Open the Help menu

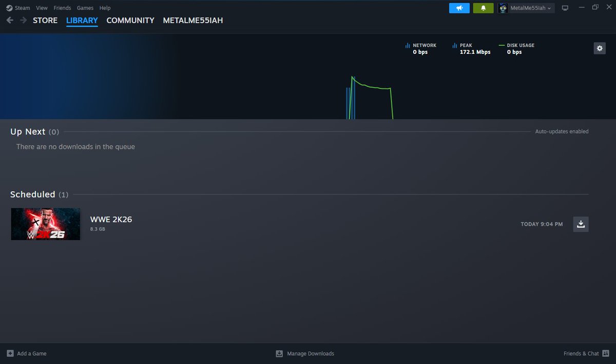point(105,8)
